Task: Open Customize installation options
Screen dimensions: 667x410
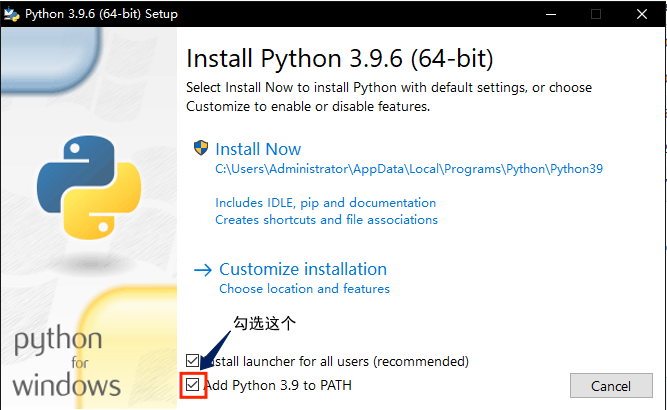Action: 302,269
